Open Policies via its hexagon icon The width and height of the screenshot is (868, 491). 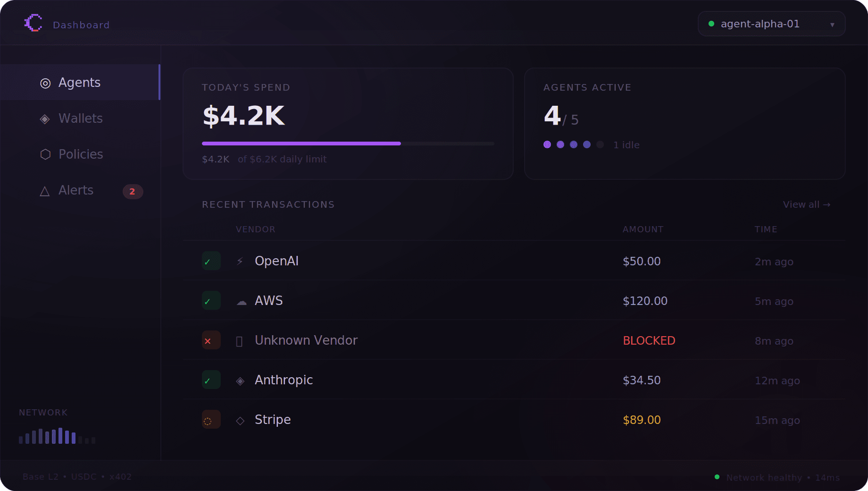[45, 154]
